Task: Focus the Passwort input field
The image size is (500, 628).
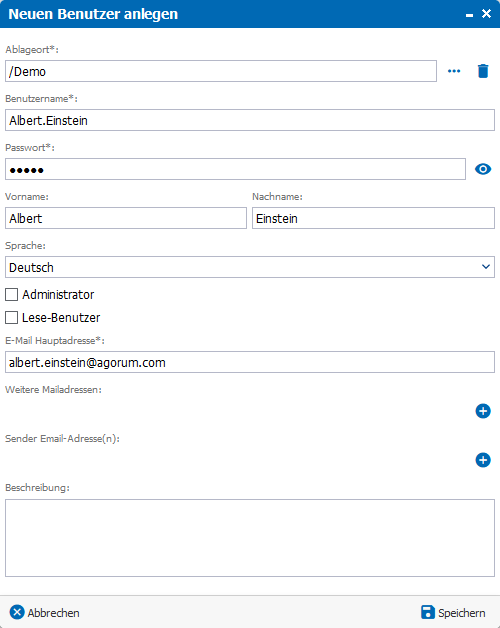Action: (235, 169)
